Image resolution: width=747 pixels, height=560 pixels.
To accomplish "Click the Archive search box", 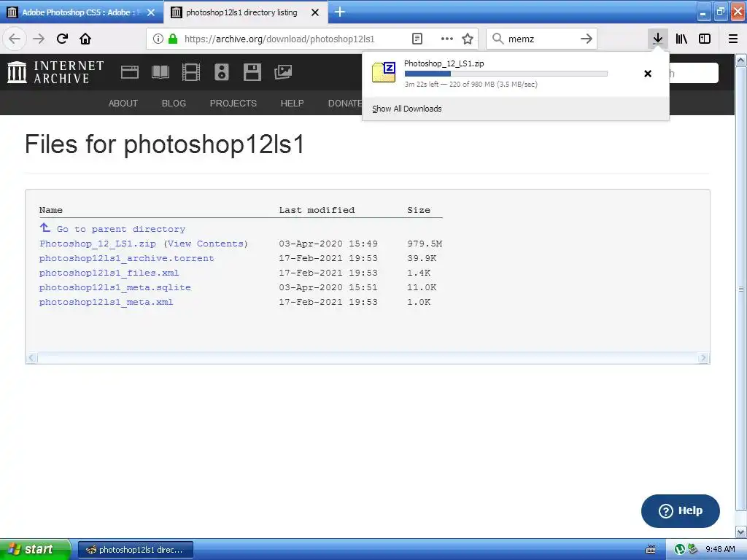I will pyautogui.click(x=694, y=73).
